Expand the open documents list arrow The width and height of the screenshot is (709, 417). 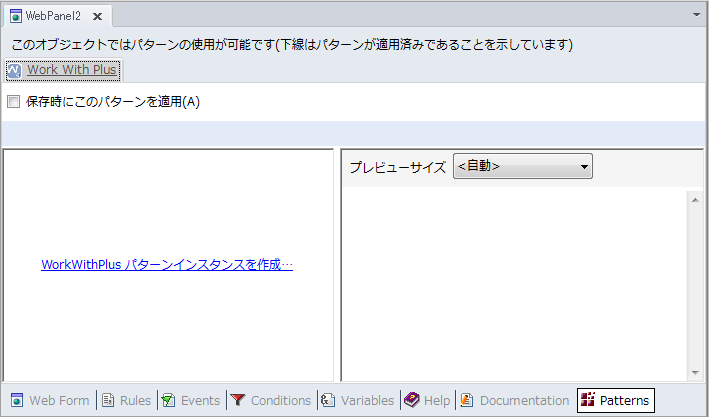tap(696, 16)
